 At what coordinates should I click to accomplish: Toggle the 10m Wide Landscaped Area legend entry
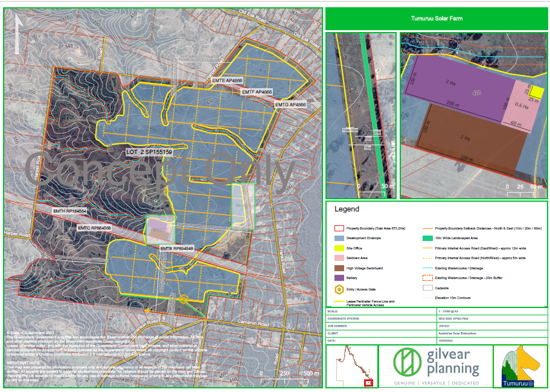coord(427,238)
